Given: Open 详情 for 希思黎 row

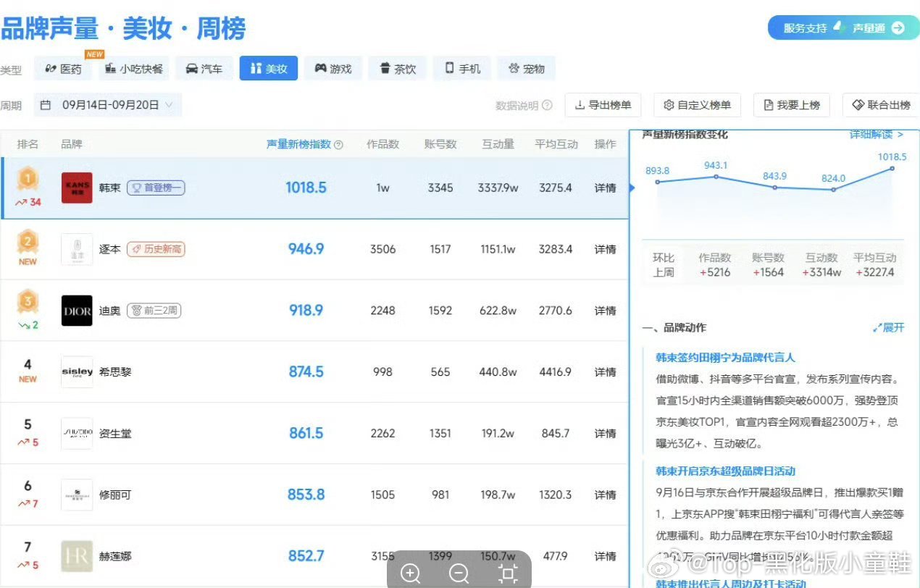Looking at the screenshot, I should [606, 372].
